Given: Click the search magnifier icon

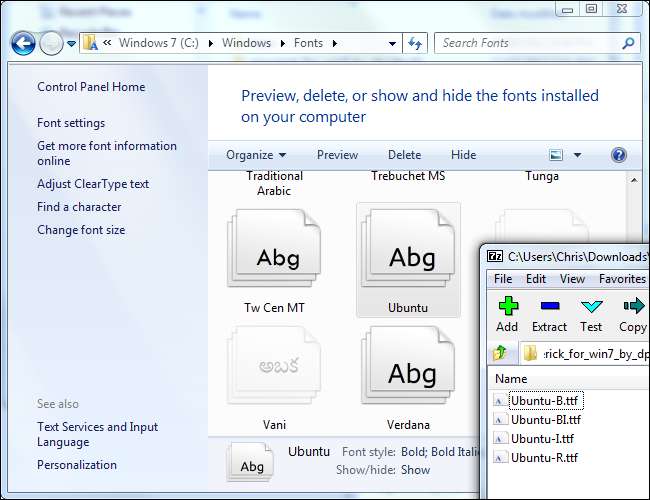Looking at the screenshot, I should tap(628, 43).
